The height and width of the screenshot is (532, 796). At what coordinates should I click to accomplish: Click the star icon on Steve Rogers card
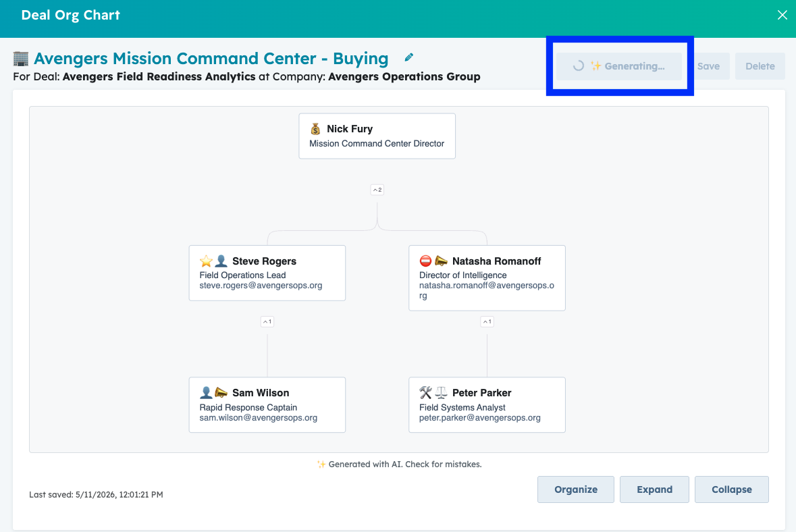point(206,261)
